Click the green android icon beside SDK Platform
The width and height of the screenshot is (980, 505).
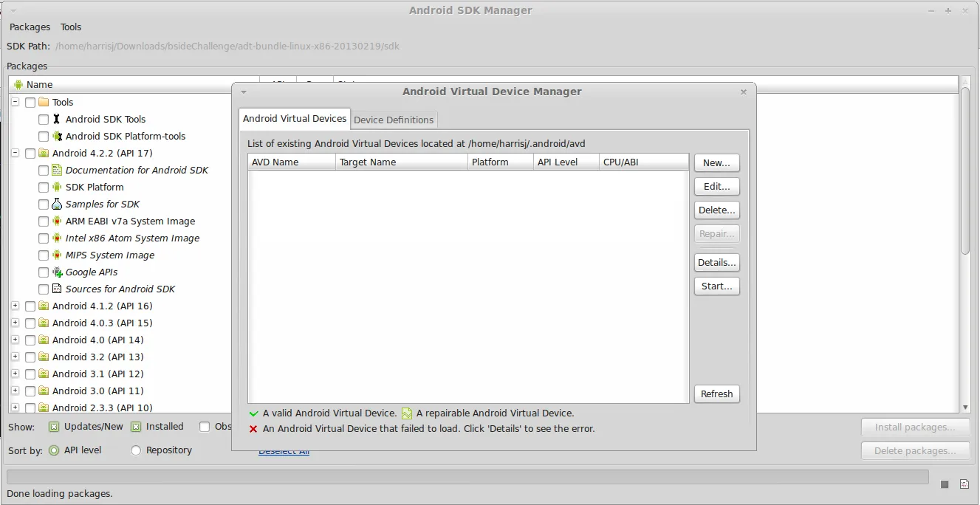(57, 187)
